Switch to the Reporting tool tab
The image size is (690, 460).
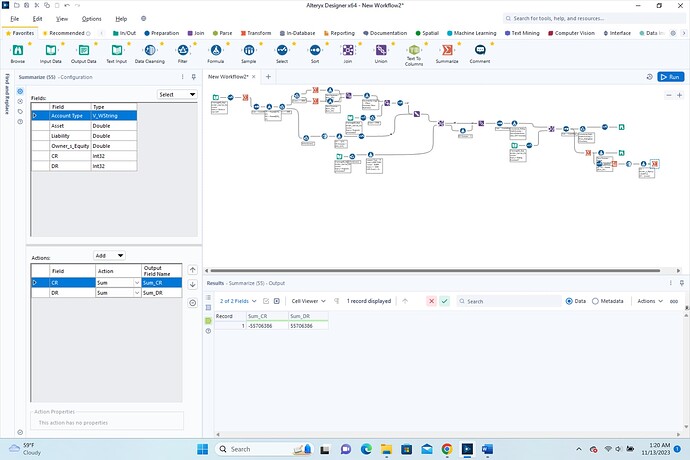339,33
